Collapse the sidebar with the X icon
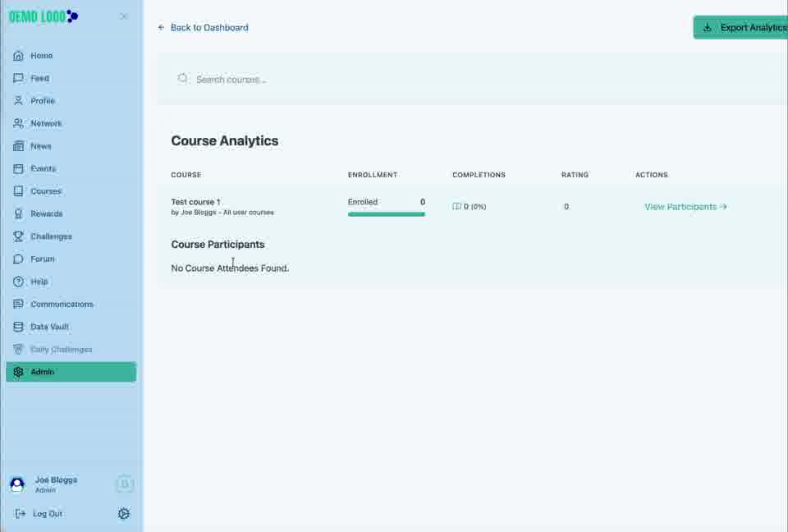 (124, 16)
